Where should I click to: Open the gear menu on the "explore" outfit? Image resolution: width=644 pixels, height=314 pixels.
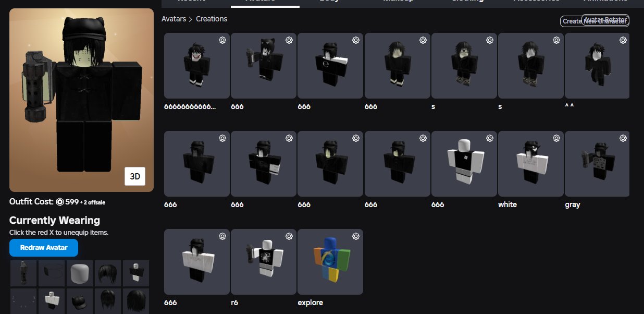click(x=356, y=236)
